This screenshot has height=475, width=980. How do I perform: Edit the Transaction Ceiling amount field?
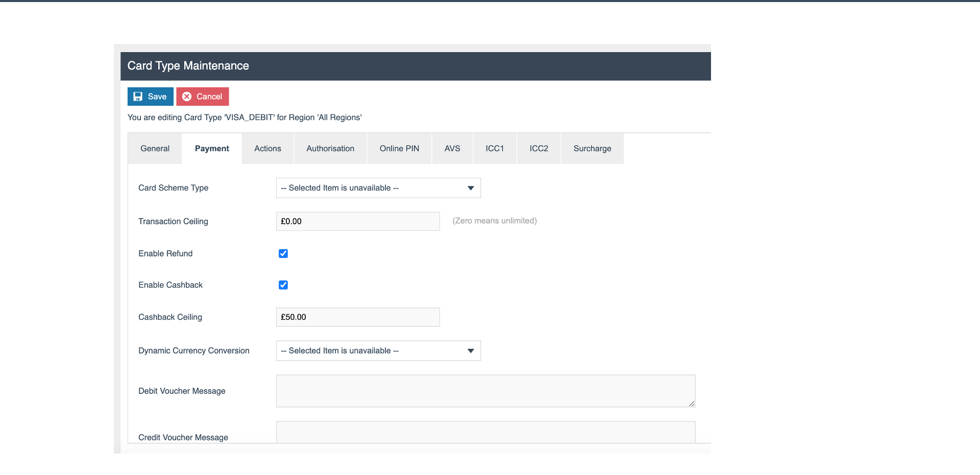[x=357, y=221]
